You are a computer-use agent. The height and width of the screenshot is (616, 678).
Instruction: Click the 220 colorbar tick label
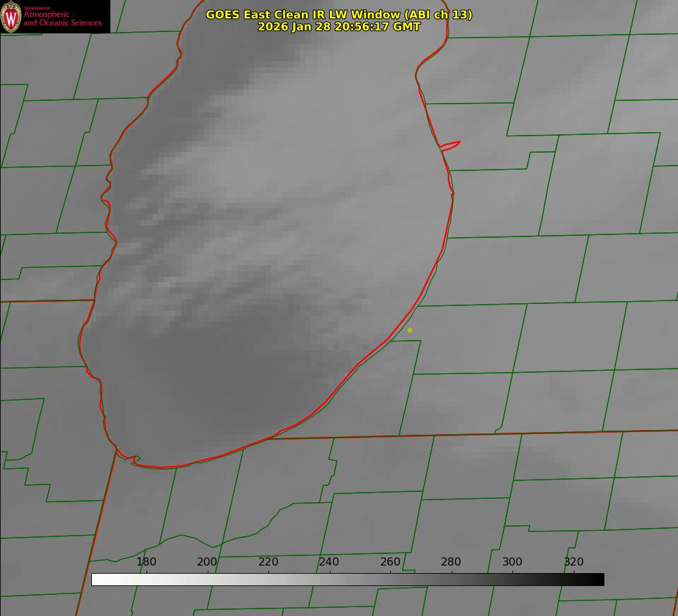click(268, 562)
